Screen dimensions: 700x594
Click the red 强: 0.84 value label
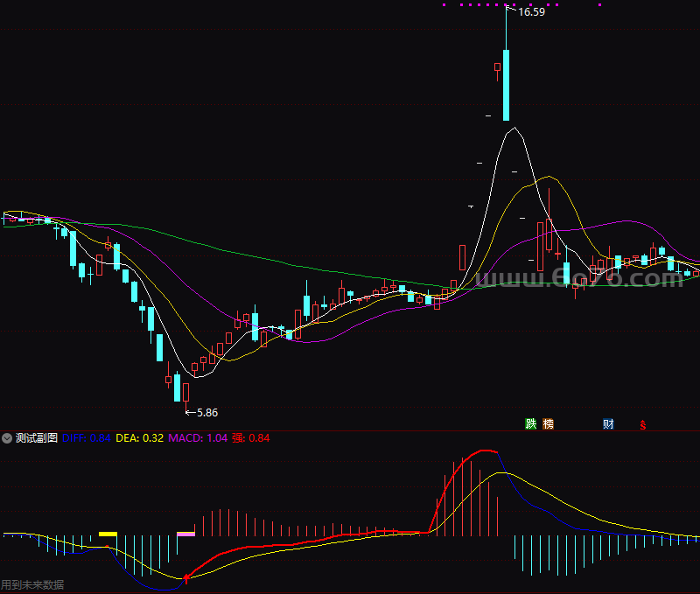click(x=250, y=438)
